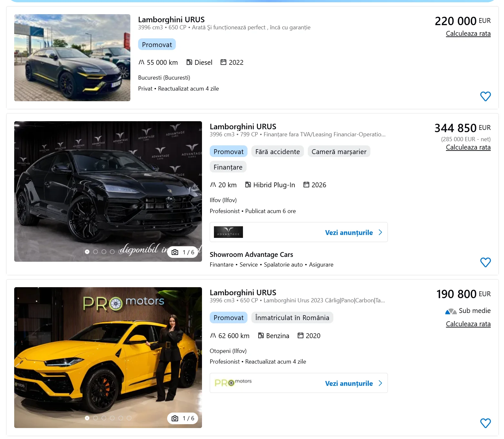Click fuel pump icon next to Hibrid Plug-In

point(248,185)
